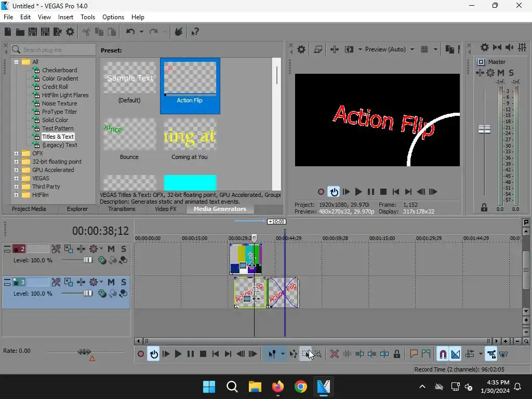
Task: Lock the event with the padlock icon
Action: 396,354
